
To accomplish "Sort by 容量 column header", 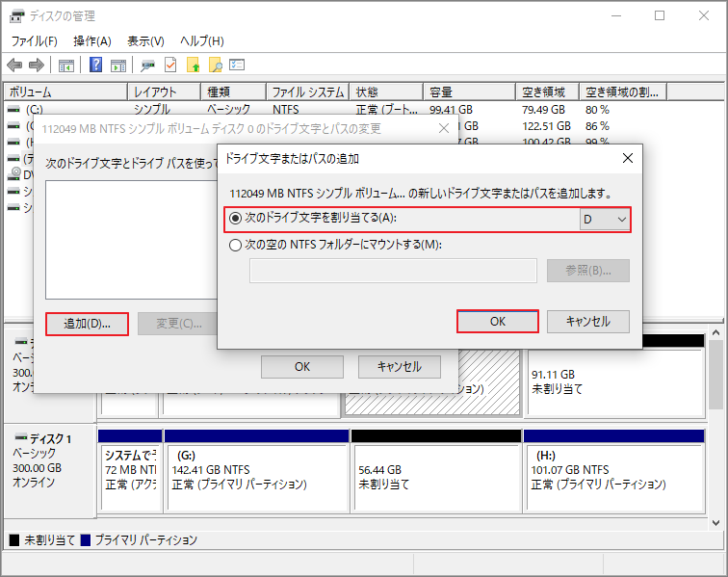I will pos(469,92).
